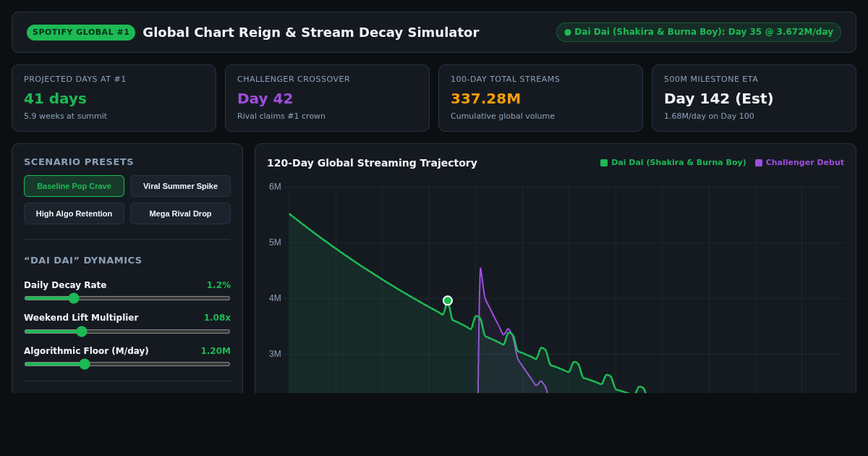The height and width of the screenshot is (456, 868).
Task: Click the 4M y-axis label
Action: click(x=275, y=298)
